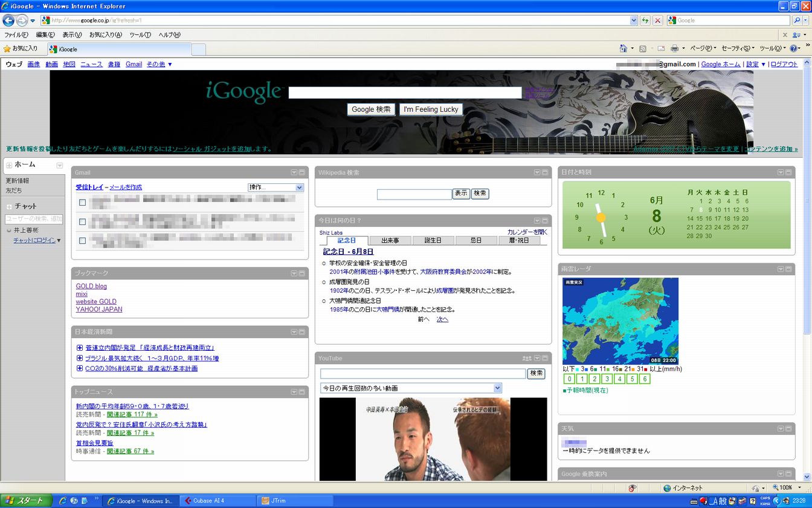Minimize the トップニュース gadget

click(294, 392)
